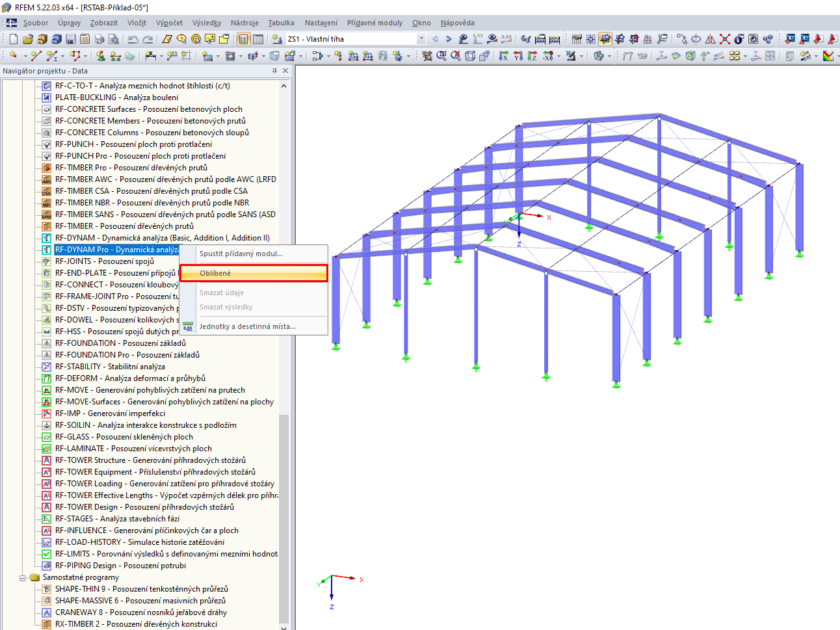Click the Print icon in toolbar
Screen dimensions: 840x630
99,39
